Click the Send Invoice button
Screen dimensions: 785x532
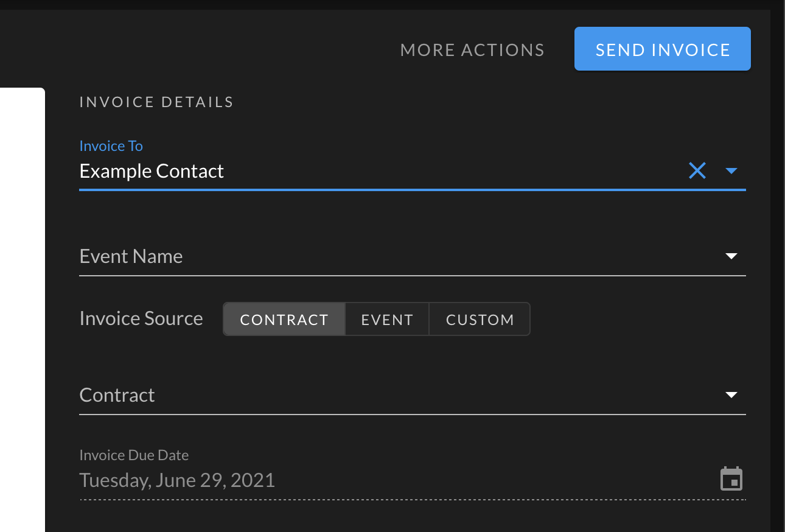(x=663, y=49)
